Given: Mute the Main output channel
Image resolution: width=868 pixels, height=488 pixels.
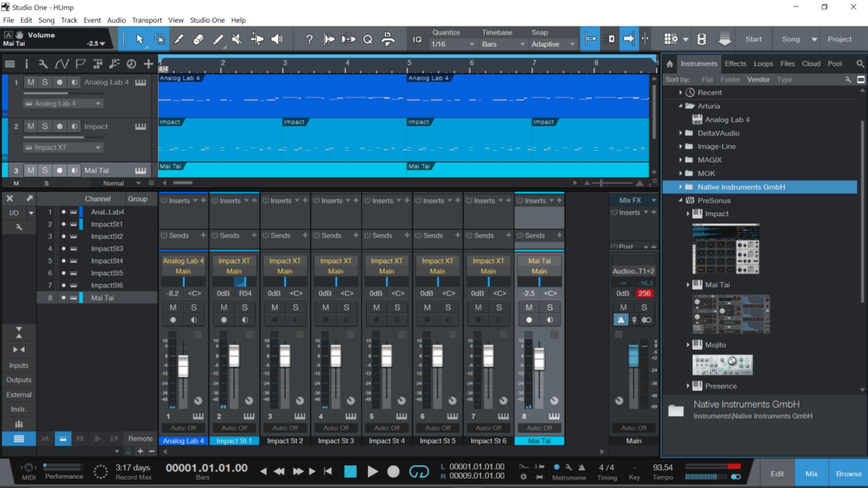Looking at the screenshot, I should [623, 307].
